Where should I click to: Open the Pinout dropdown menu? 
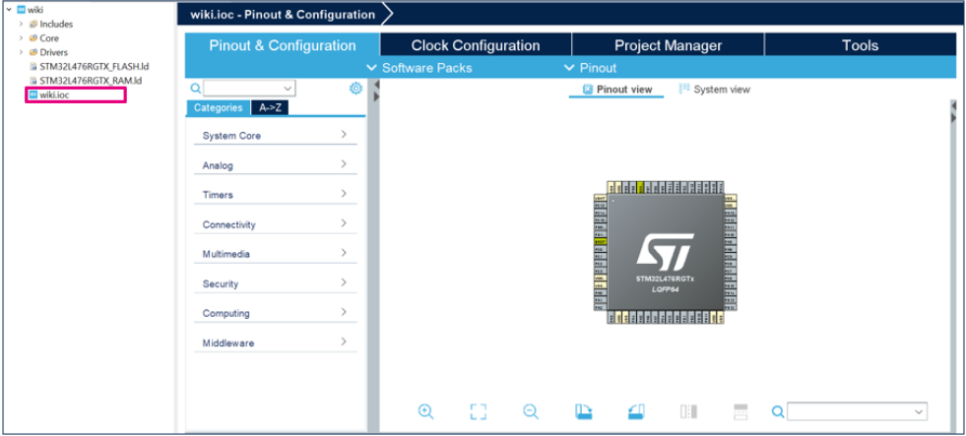pos(590,68)
